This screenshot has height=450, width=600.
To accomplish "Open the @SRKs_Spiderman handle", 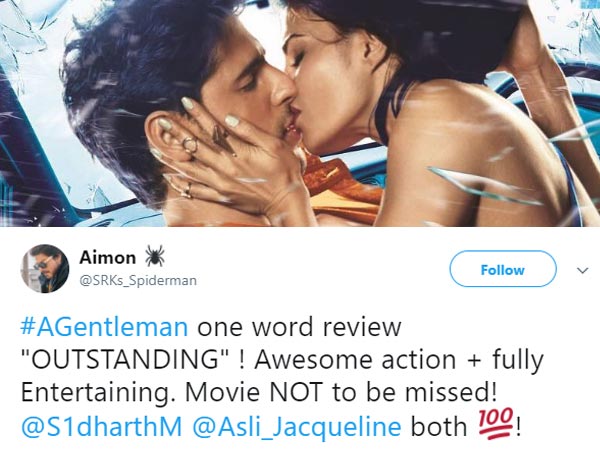I will pos(138,281).
